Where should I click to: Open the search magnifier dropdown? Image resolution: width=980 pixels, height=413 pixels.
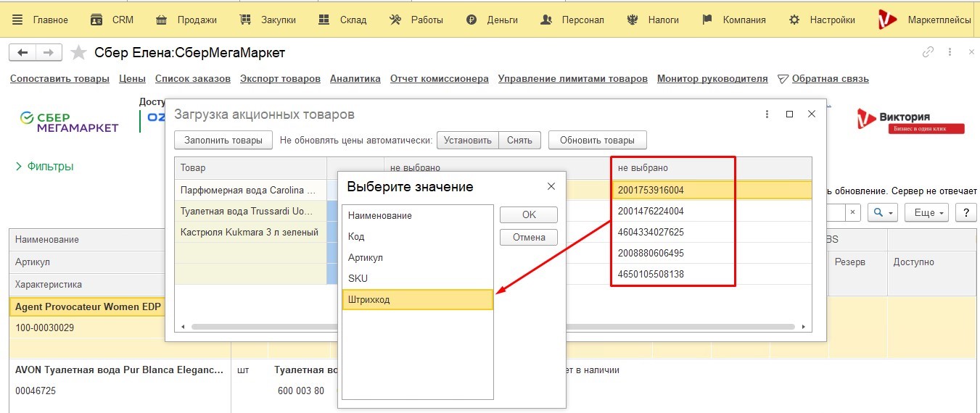click(884, 212)
